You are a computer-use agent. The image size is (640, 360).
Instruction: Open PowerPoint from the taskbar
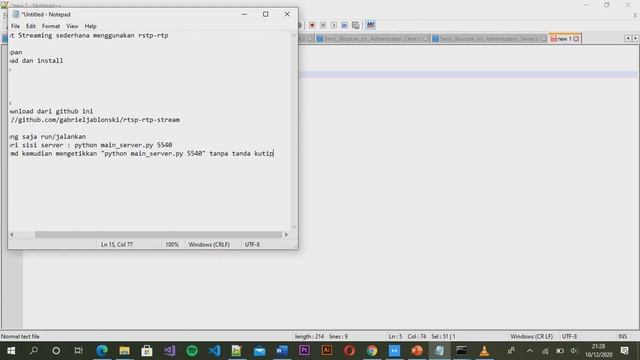(417, 351)
